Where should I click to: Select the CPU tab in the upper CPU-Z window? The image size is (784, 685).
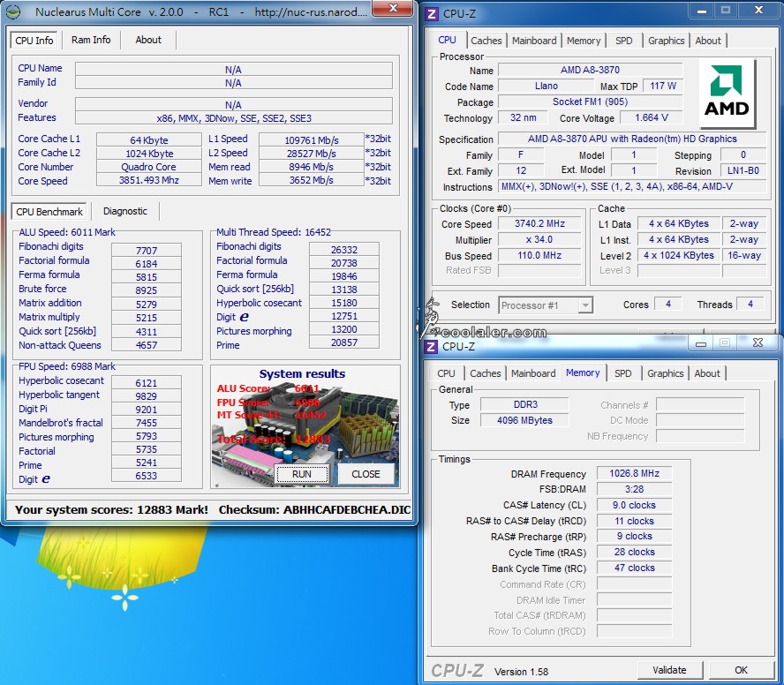pos(447,40)
